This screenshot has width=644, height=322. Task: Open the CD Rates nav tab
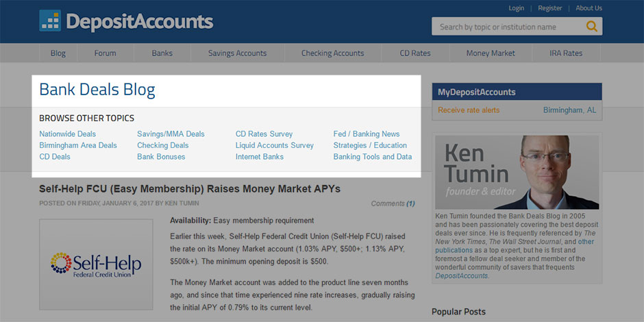tap(415, 53)
